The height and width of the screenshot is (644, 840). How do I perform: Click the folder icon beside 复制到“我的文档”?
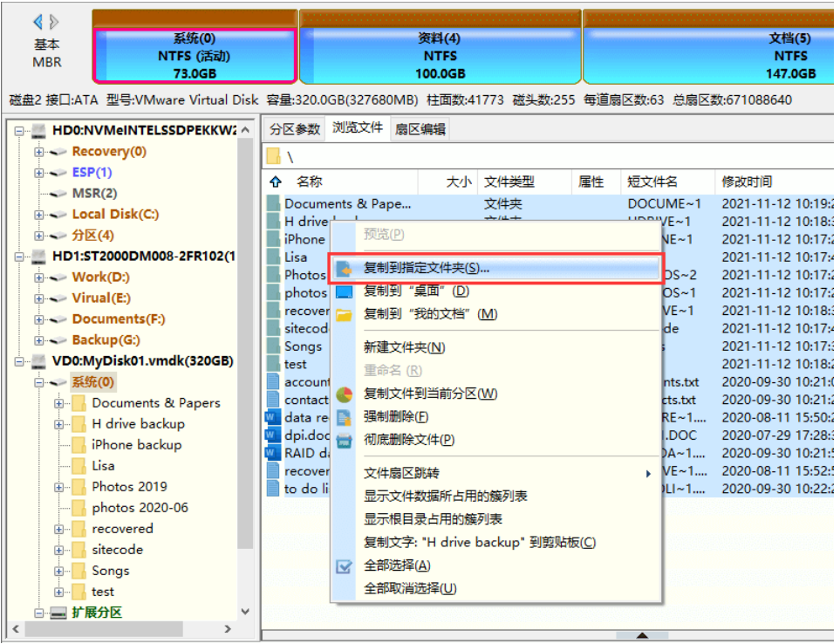[344, 314]
